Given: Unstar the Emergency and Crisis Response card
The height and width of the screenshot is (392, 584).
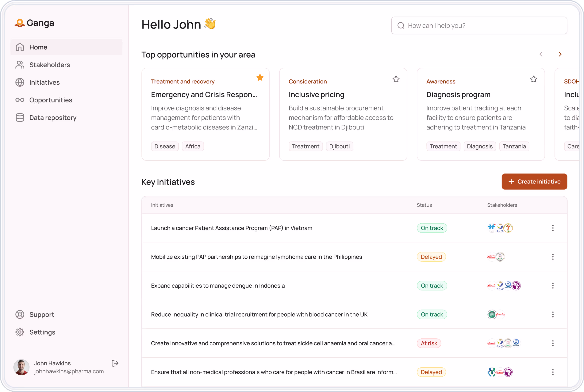Looking at the screenshot, I should [x=260, y=78].
